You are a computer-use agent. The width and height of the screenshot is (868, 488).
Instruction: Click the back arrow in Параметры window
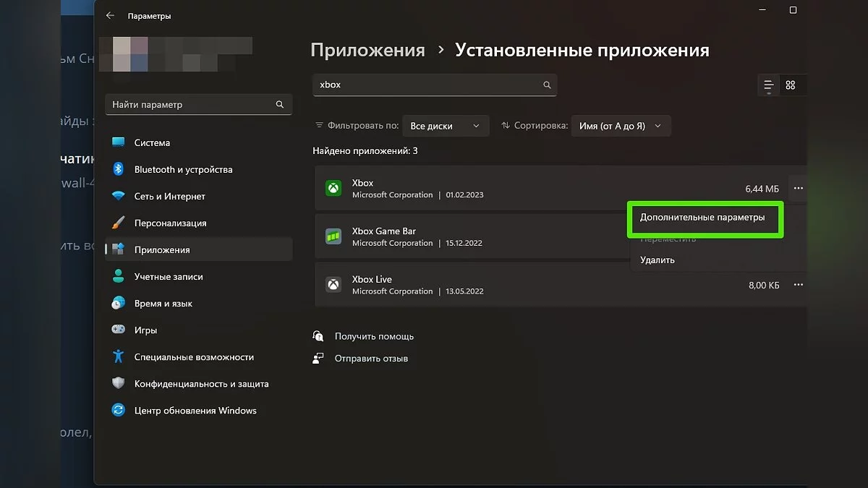(110, 15)
